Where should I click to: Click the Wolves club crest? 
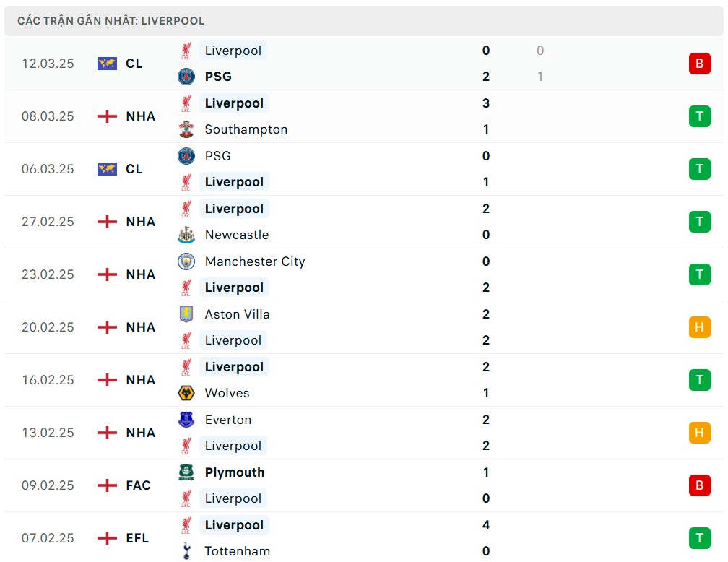coord(186,393)
